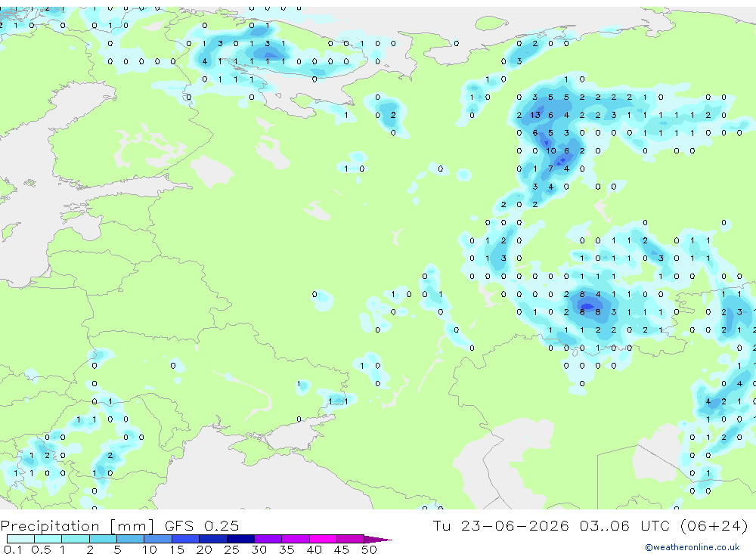The width and height of the screenshot is (756, 554).
Task: Select the '40' legend scale label
Action: coord(314,549)
